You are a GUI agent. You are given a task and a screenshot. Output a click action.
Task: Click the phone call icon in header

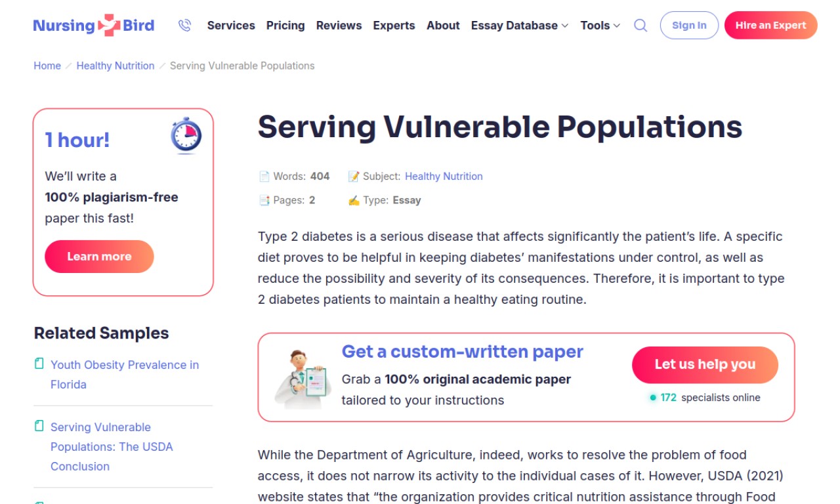[x=184, y=26]
